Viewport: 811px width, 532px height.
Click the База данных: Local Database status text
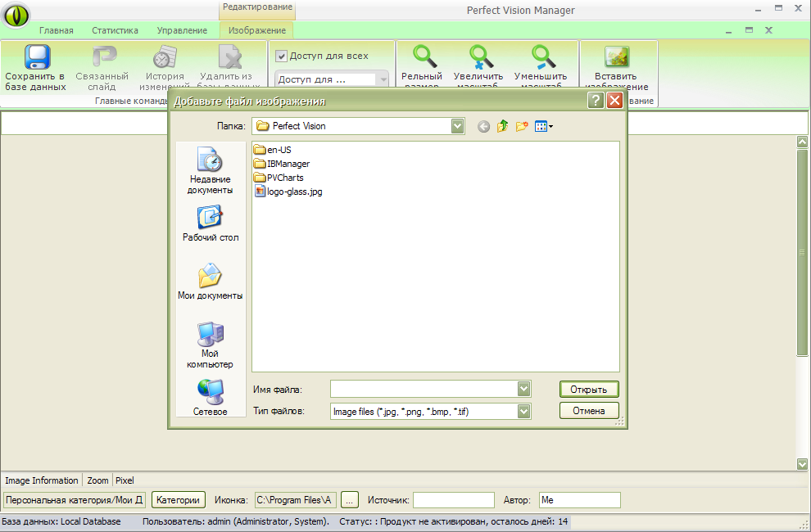click(x=61, y=521)
